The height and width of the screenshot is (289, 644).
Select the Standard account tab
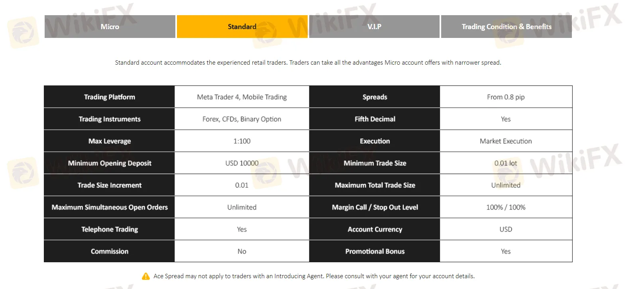[242, 27]
